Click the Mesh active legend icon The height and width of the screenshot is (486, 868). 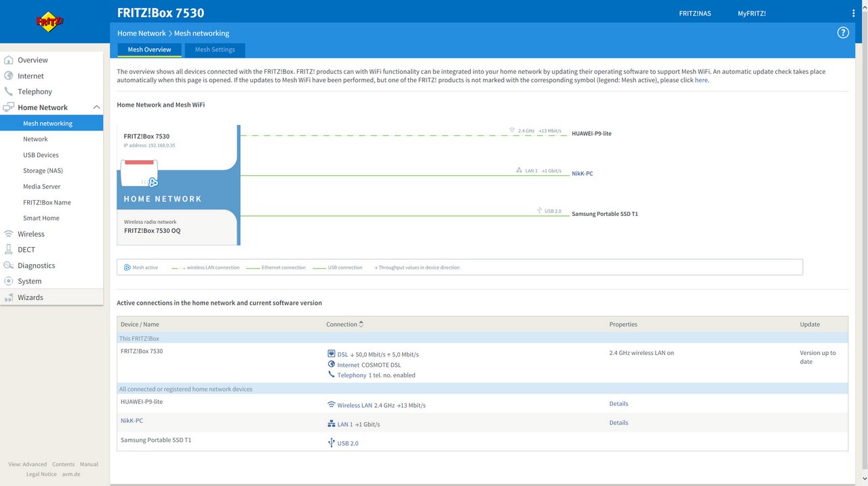pos(127,267)
